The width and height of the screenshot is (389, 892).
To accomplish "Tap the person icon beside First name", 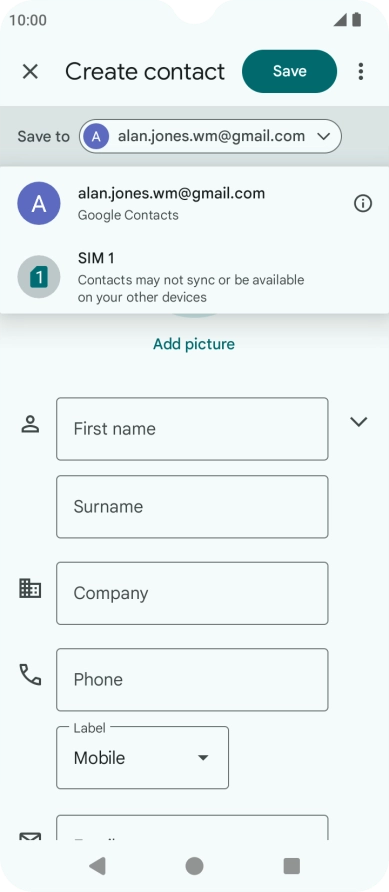I will click(x=30, y=424).
